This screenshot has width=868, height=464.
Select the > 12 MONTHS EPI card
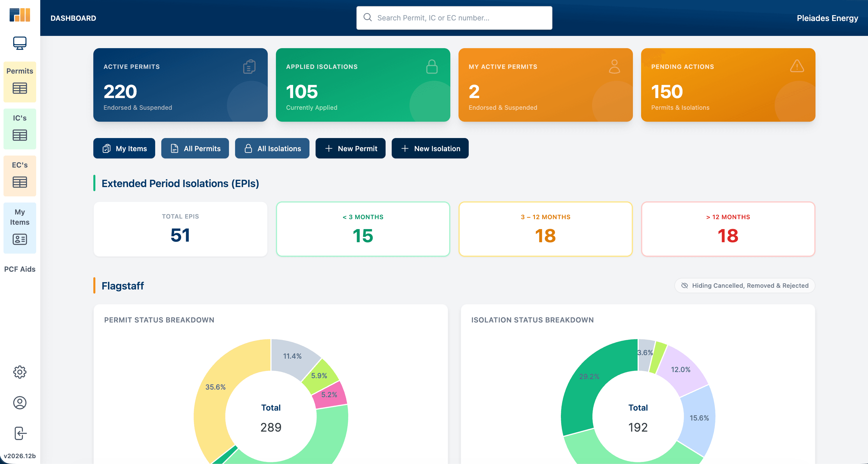728,229
